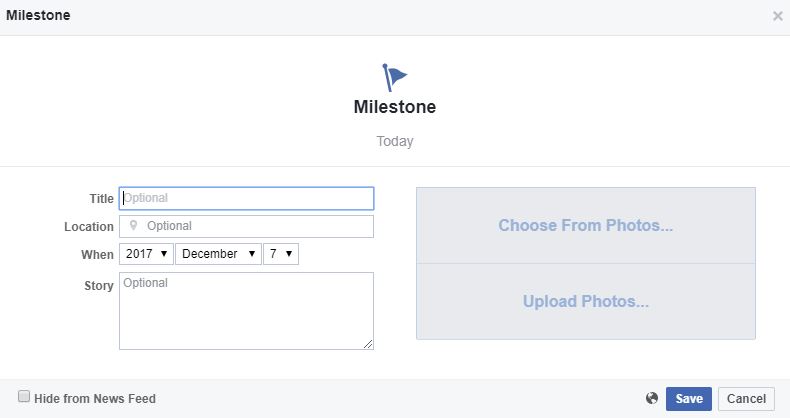
Task: Click the 'When' field label
Action: pyautogui.click(x=97, y=255)
